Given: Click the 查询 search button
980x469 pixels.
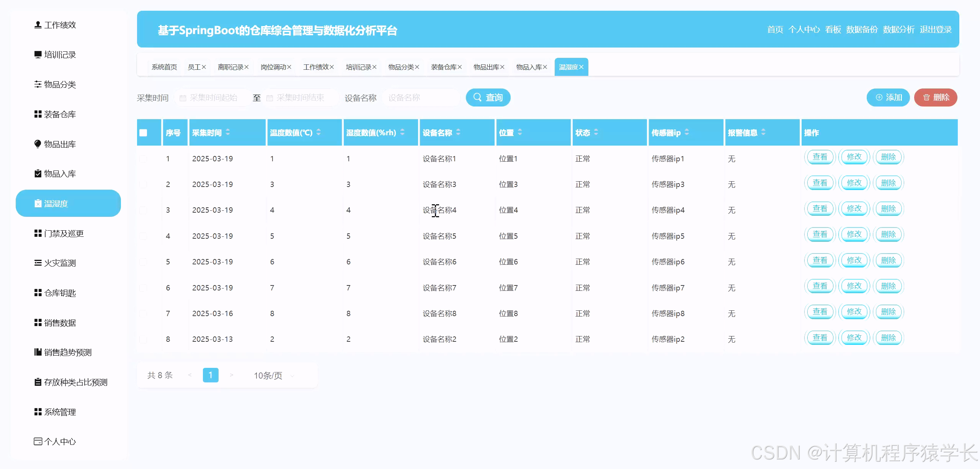Looking at the screenshot, I should (488, 97).
